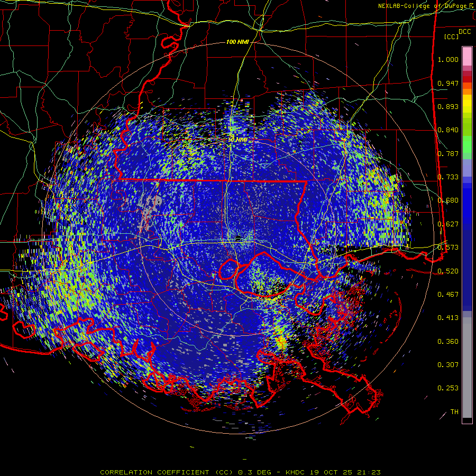
Task: Select the 0.893 legend value
Action: 448,106
